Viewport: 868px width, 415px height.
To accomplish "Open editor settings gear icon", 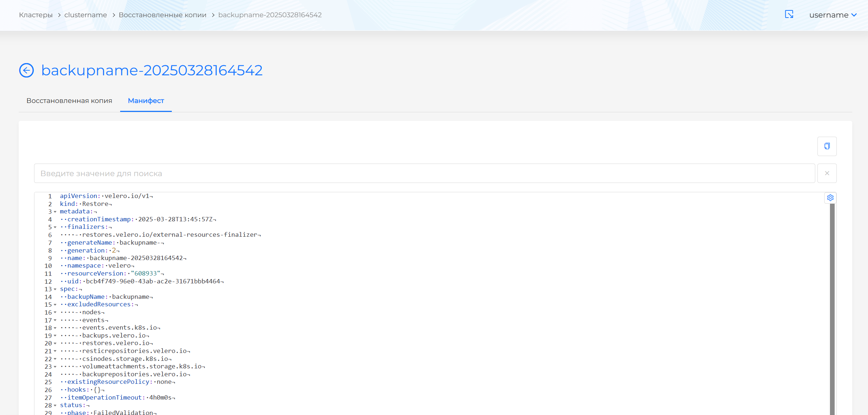I will click(830, 198).
